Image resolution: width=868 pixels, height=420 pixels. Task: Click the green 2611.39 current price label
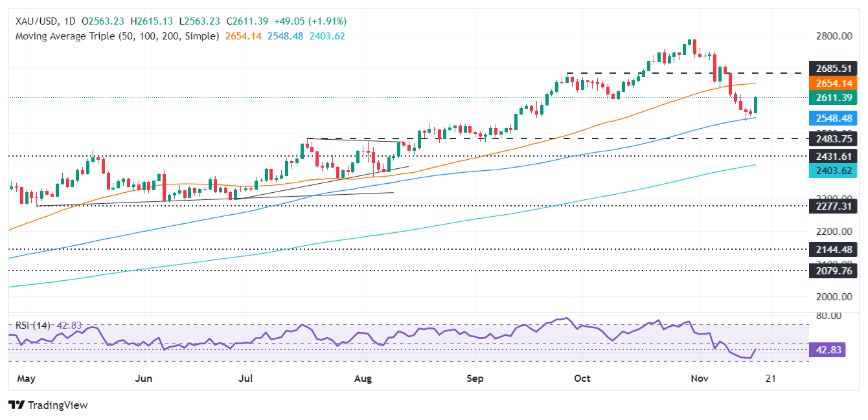(834, 98)
